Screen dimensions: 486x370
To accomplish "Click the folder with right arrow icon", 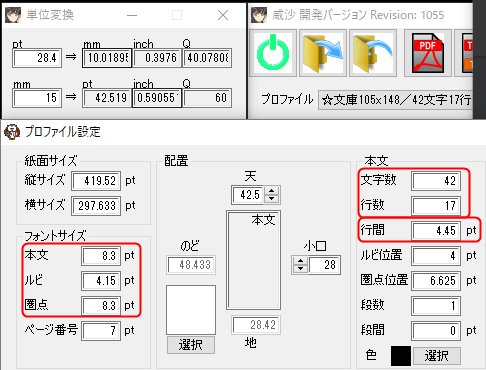I will pos(323,53).
